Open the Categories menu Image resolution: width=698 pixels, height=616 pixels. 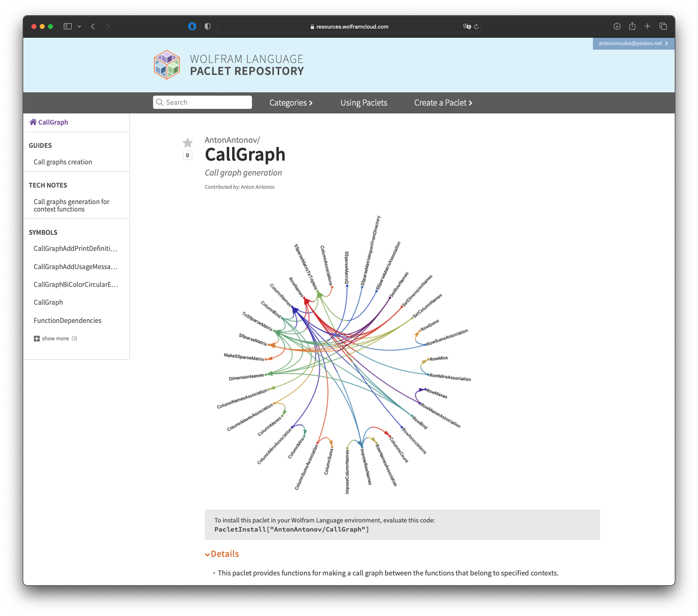coord(291,103)
